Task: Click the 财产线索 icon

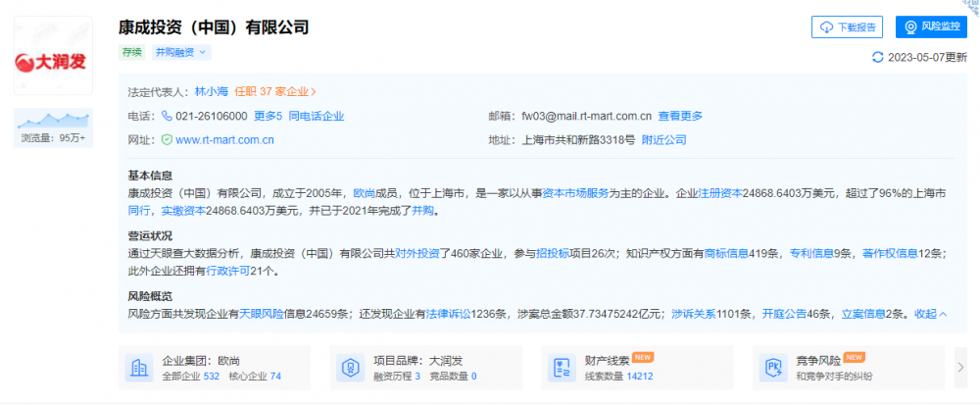Action: coord(562,368)
